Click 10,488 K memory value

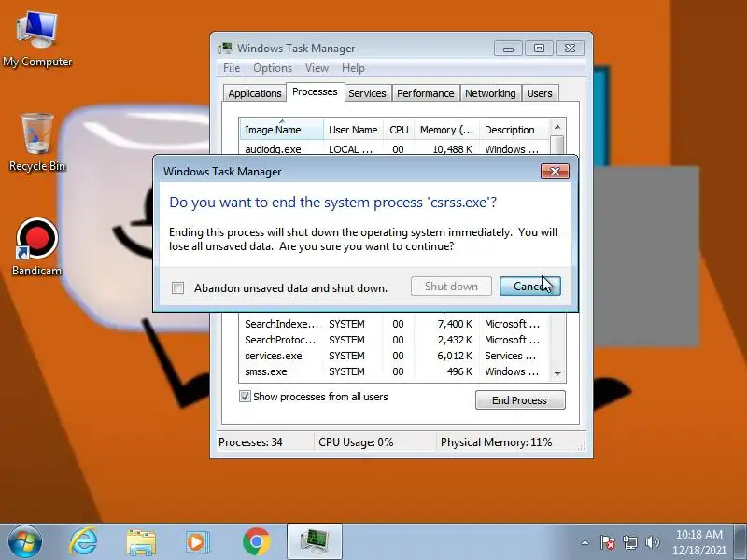[x=452, y=149]
